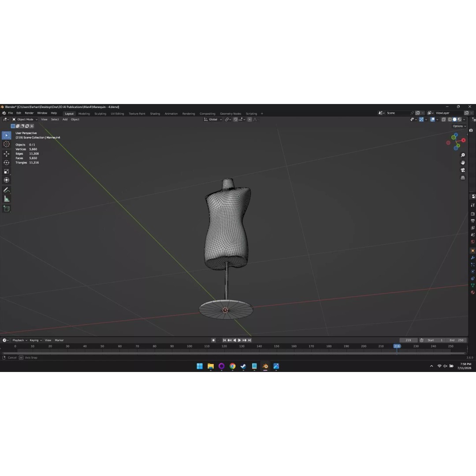The width and height of the screenshot is (476, 476).
Task: Expand the Options dropdown
Action: pos(459,126)
